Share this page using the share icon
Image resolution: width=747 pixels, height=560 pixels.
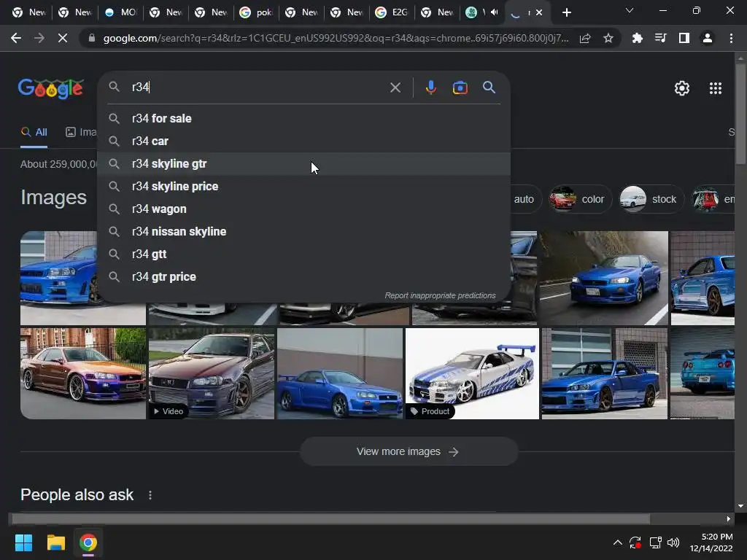pos(585,38)
